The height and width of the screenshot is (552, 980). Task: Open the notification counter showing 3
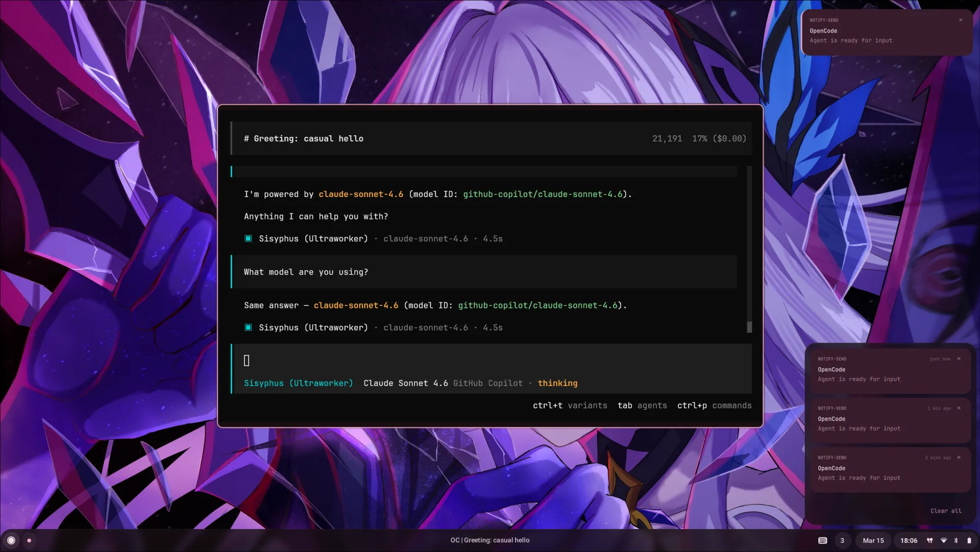click(x=842, y=540)
